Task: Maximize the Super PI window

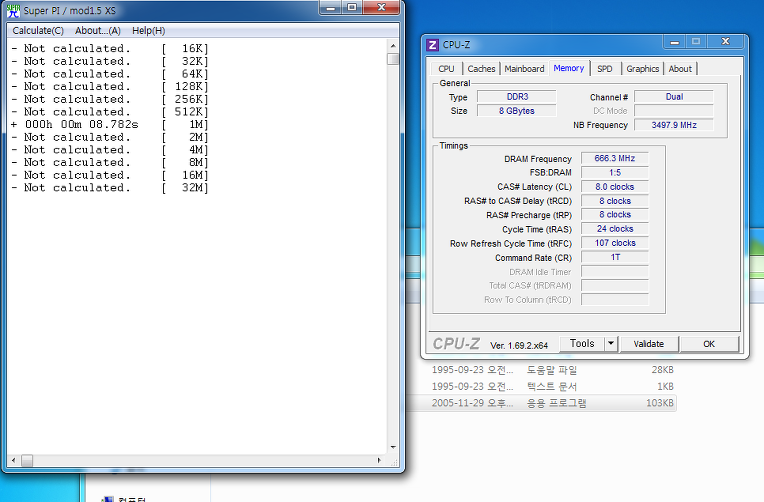Action: point(352,7)
